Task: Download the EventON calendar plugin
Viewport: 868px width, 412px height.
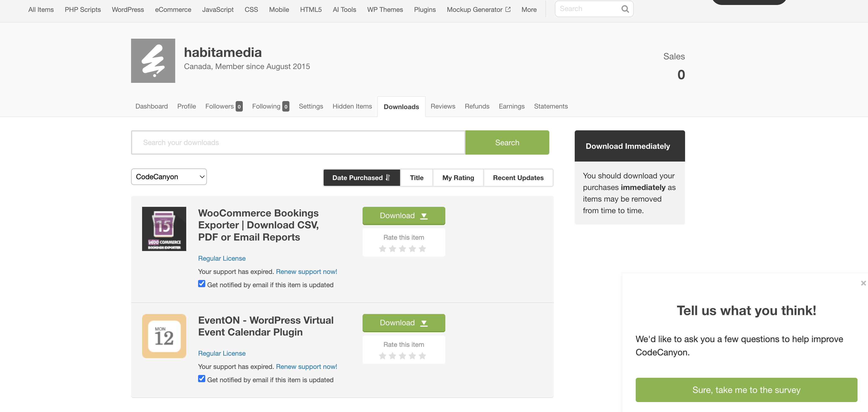Action: [404, 323]
